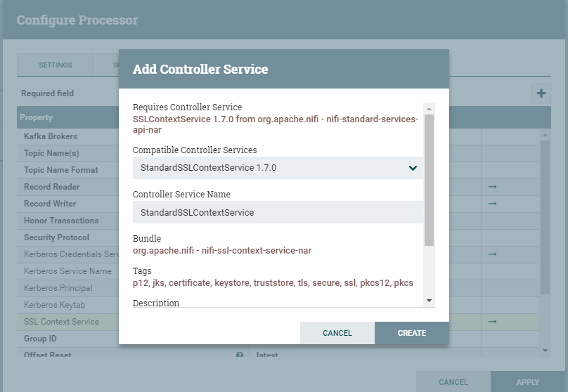Go to Kerberos Credentials Service arrow
Screen dimensions: 568x392
[492, 254]
